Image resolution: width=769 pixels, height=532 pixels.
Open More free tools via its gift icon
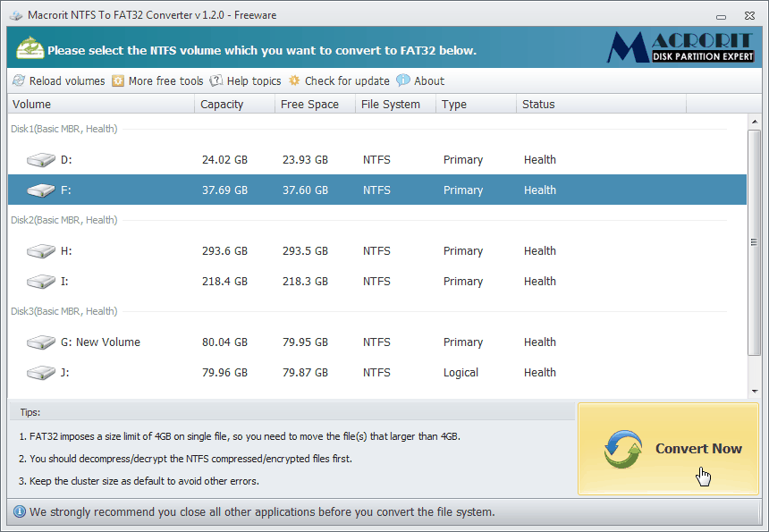(118, 80)
